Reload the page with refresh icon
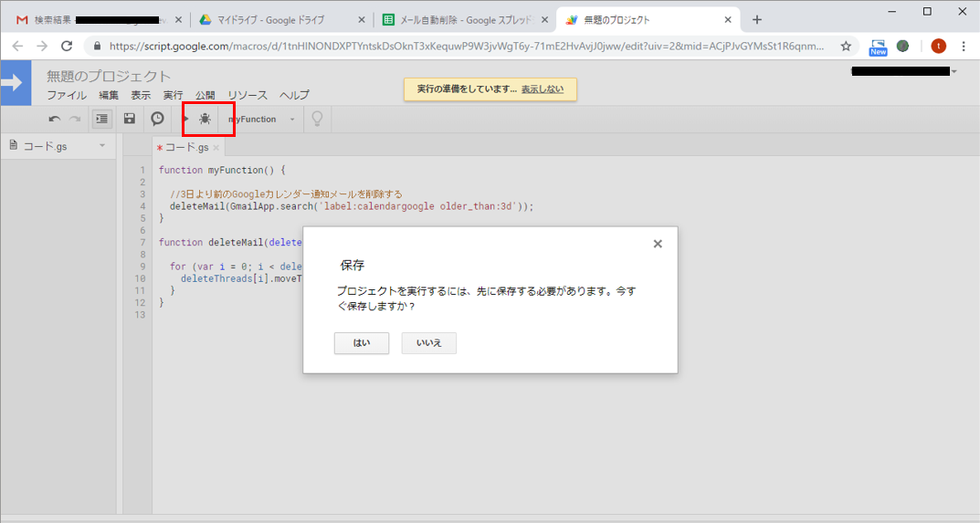The width and height of the screenshot is (980, 523). click(67, 46)
